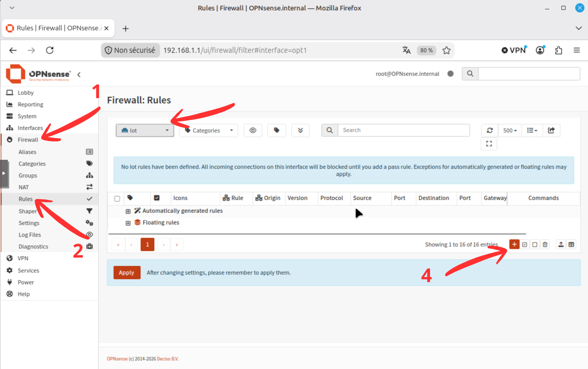Screen dimensions: 588x369
Task: Toggle fullscreen view of the rules grid
Action: [x=489, y=144]
